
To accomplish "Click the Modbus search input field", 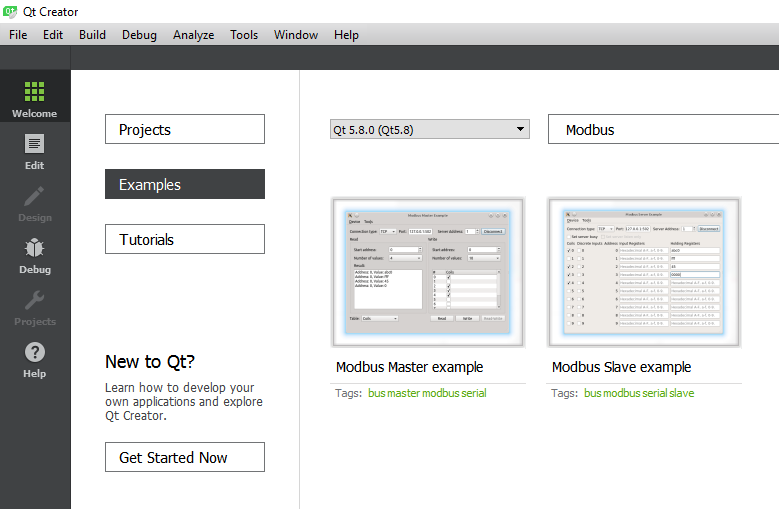I will click(662, 129).
